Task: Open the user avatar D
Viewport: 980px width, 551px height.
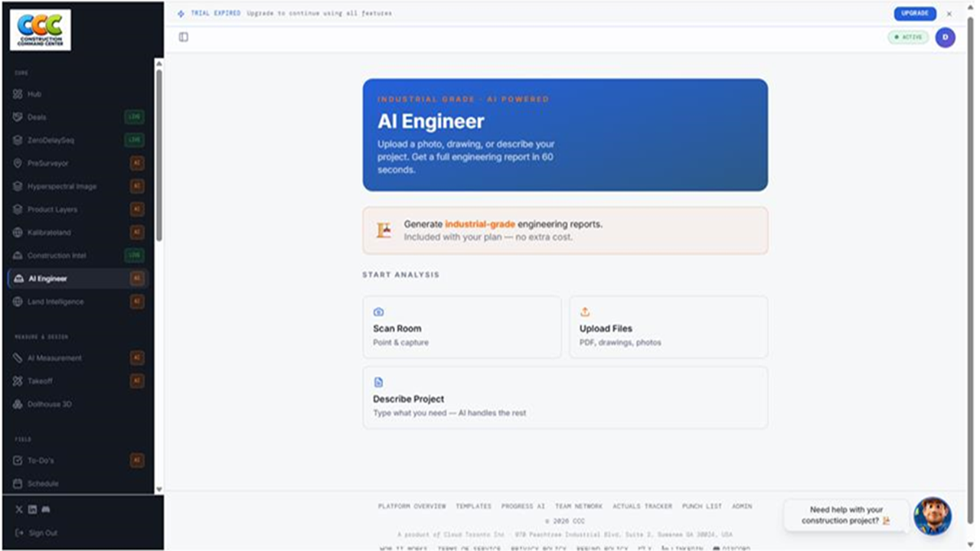Action: pyautogui.click(x=946, y=37)
